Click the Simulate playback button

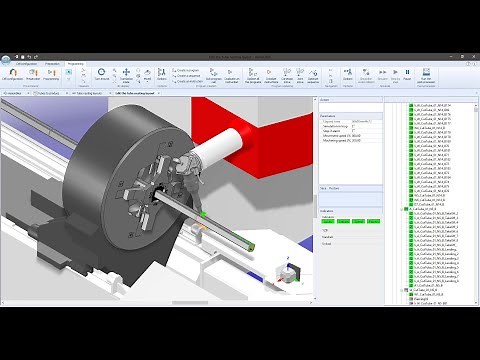[382, 75]
